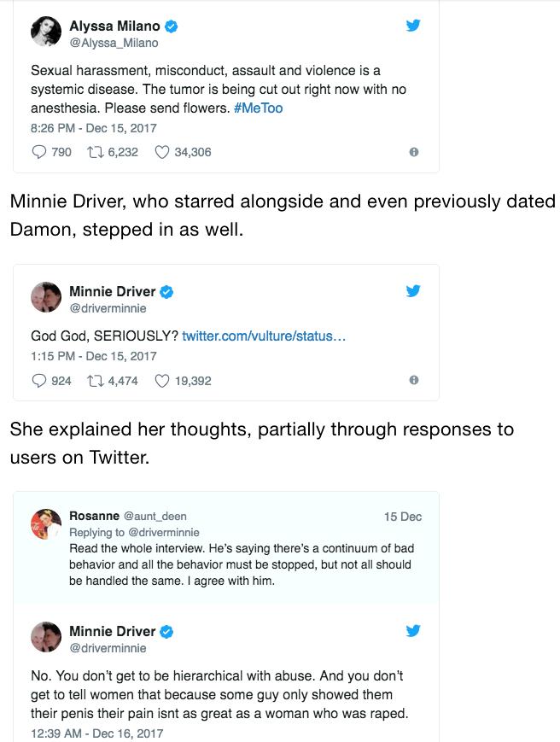This screenshot has height=742, width=560.
Task: Click the Twitter bird icon on Alyssa Milano's tweet
Action: tap(413, 25)
